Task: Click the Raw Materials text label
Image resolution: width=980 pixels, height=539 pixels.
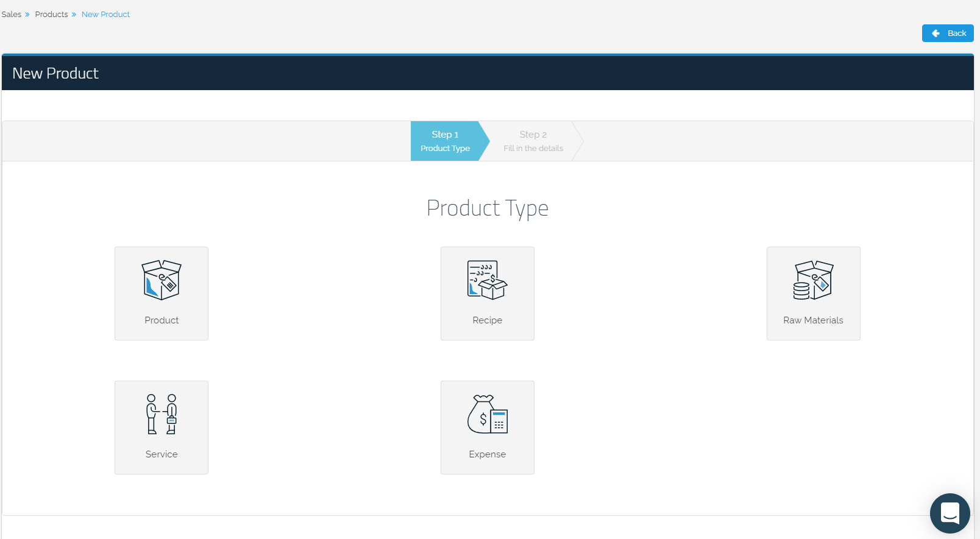Action: click(x=813, y=320)
